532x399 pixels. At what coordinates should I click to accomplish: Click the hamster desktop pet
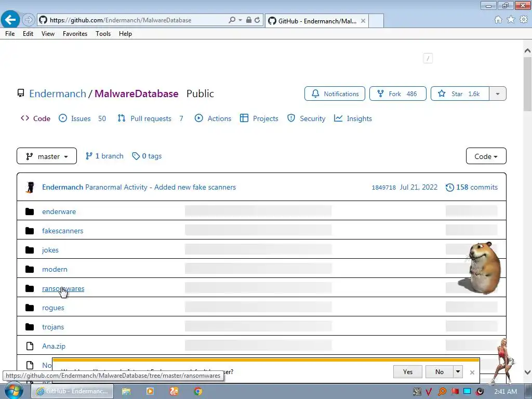tap(482, 268)
